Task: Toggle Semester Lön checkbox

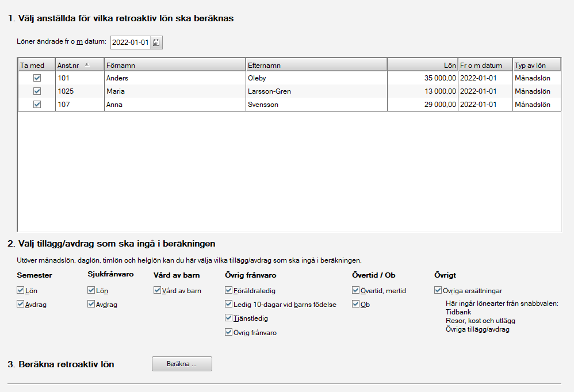Action: (x=21, y=291)
